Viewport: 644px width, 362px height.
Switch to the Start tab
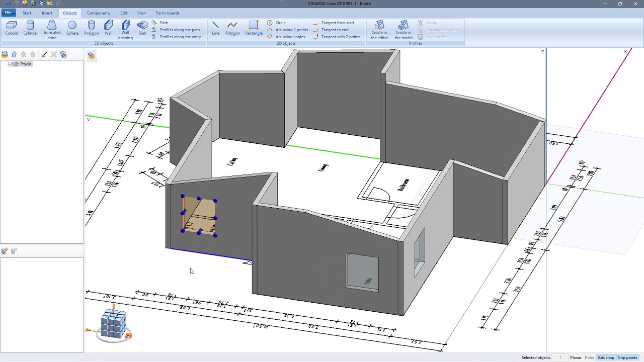27,13
